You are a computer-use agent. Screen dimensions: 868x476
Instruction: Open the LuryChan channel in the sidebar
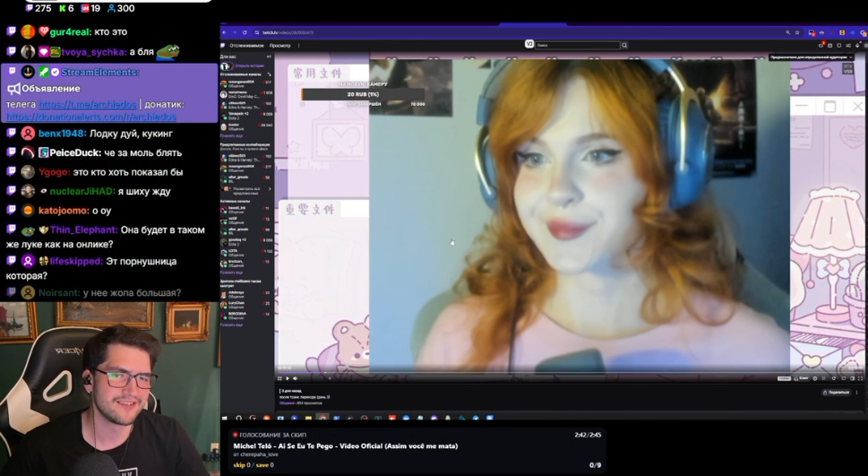pos(246,305)
